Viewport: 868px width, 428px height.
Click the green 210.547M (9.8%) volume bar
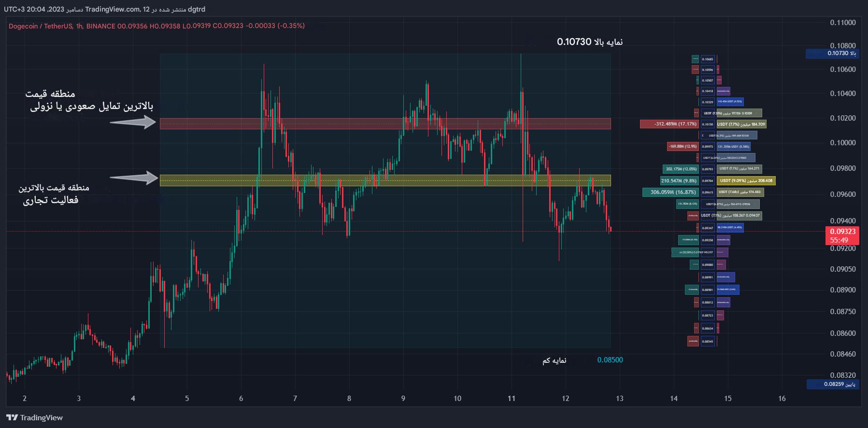click(x=679, y=180)
